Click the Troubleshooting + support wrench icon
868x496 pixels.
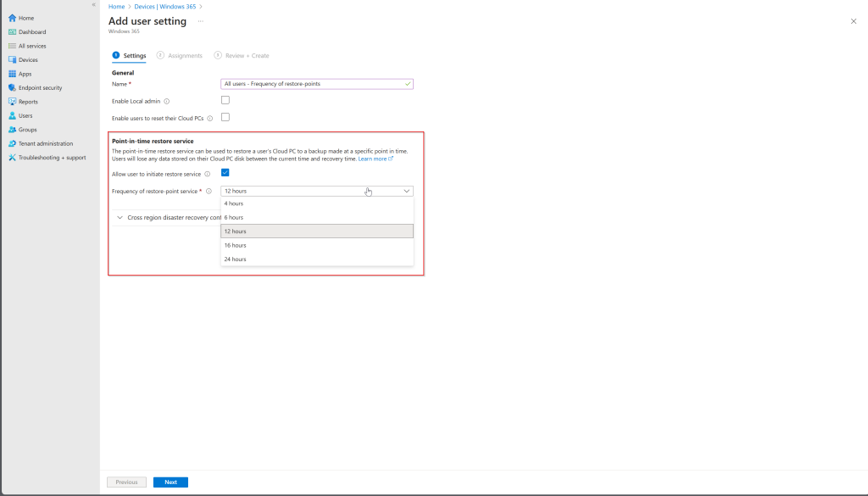tap(12, 158)
